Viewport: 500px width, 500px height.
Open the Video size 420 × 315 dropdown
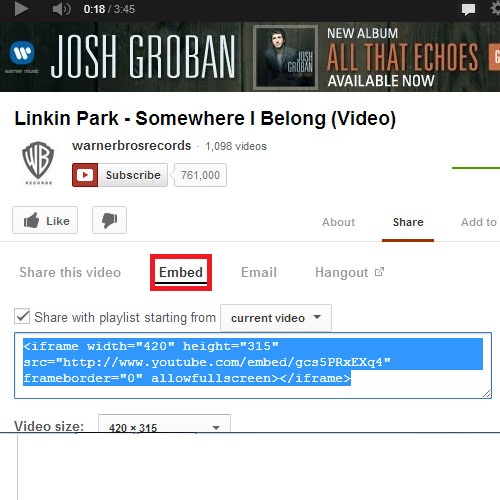[164, 423]
